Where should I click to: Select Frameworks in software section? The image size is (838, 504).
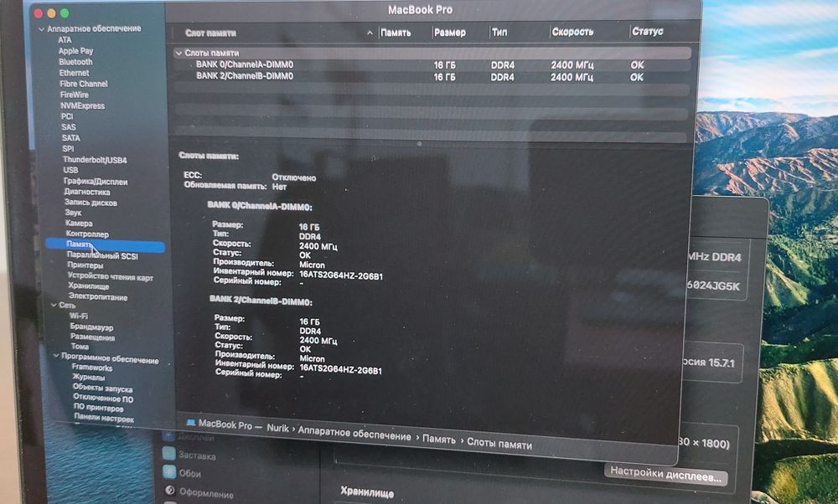pos(92,368)
